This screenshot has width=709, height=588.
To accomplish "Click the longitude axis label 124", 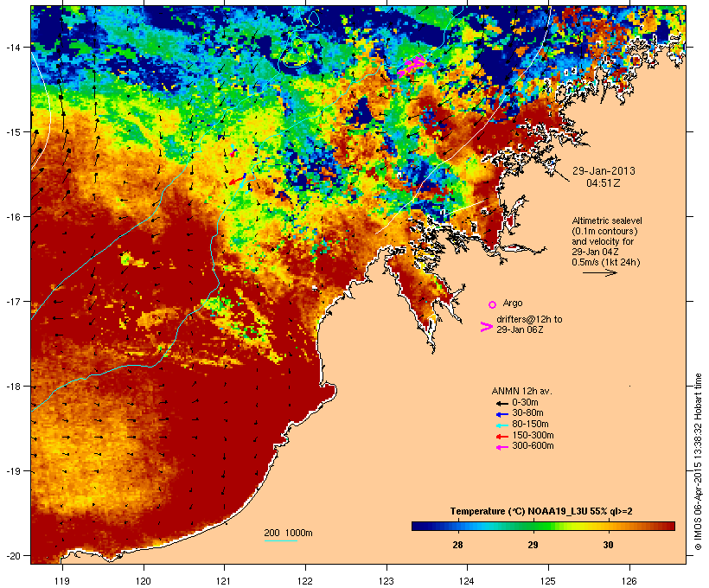I will click(x=467, y=581).
